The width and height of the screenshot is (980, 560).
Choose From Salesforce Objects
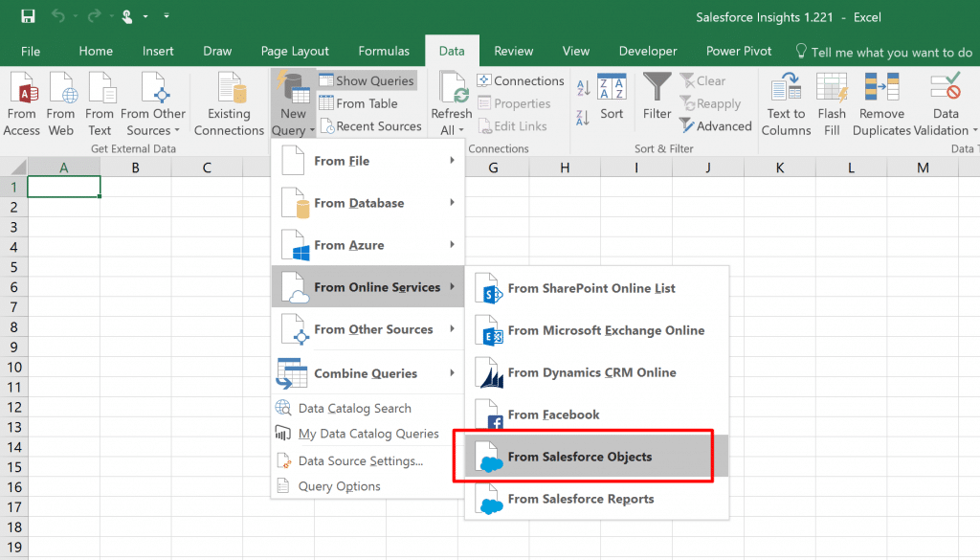pos(597,457)
